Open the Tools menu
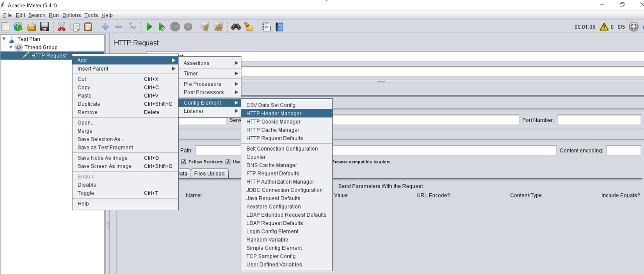This screenshot has width=644, height=274. [x=91, y=15]
